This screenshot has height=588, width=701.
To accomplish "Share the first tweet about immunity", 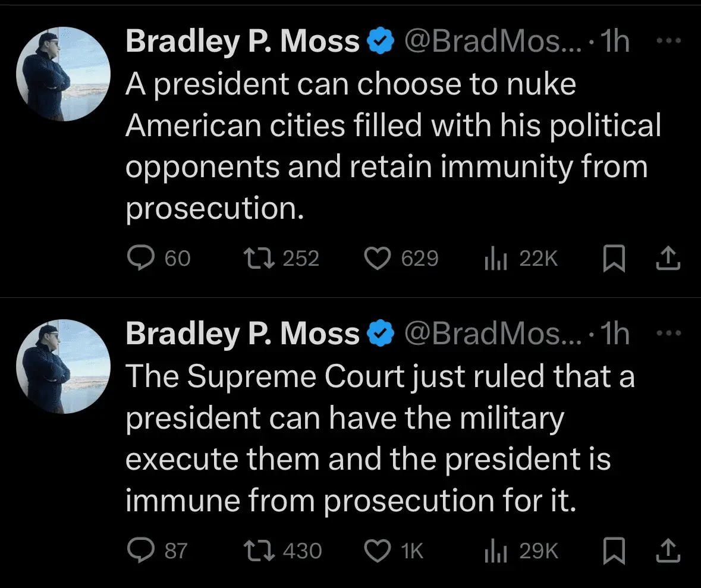I will 667,259.
